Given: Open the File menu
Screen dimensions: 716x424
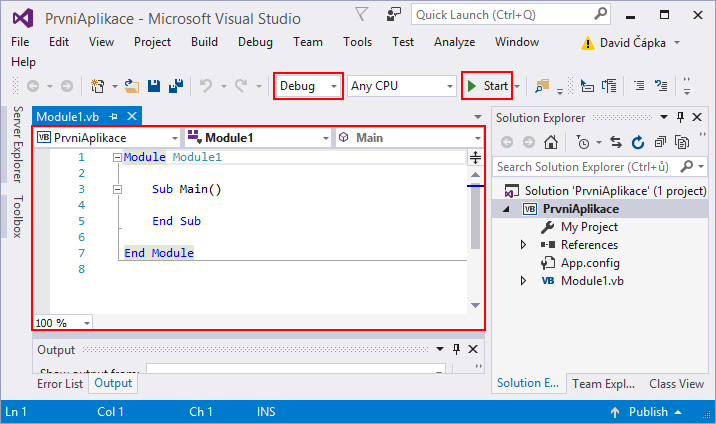Looking at the screenshot, I should pos(20,42).
